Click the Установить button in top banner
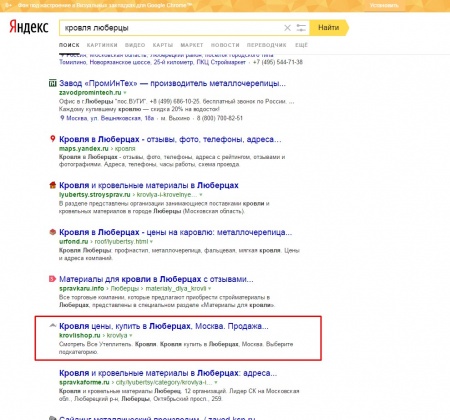450x420 pixels. point(384,5)
